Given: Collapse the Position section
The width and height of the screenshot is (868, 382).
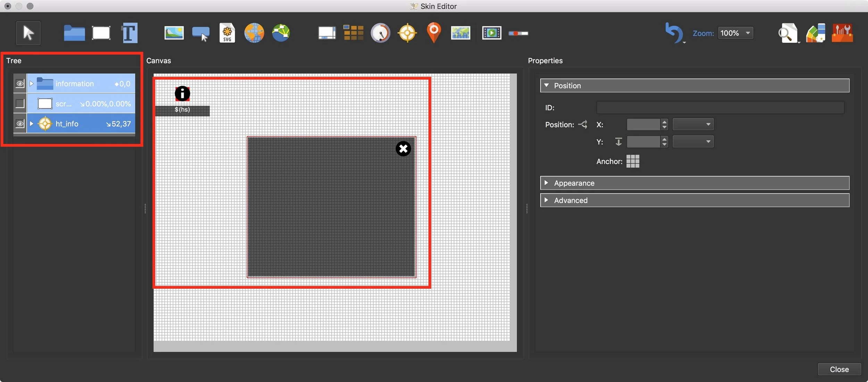Looking at the screenshot, I should (546, 86).
